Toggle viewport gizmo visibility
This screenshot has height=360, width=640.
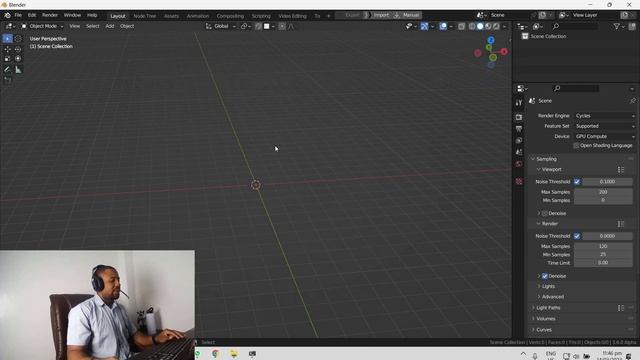(424, 26)
